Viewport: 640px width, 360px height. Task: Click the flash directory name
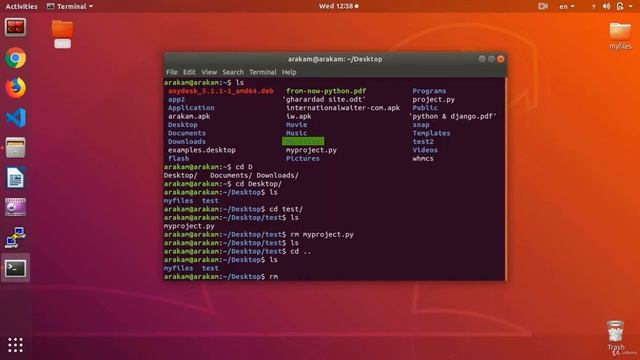178,158
